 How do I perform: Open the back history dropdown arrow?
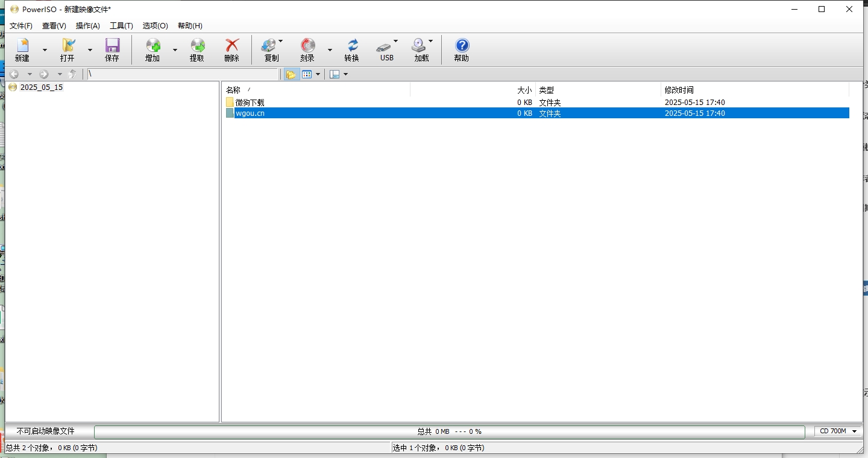click(x=30, y=74)
